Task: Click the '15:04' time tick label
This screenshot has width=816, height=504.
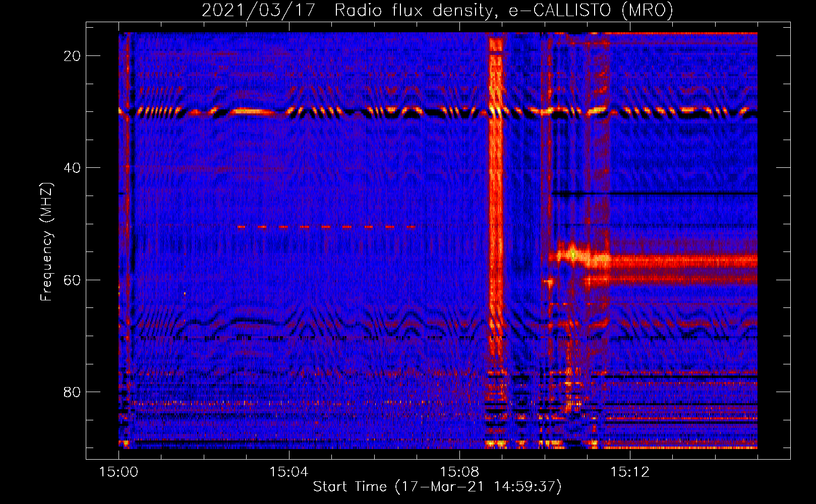Action: coord(289,472)
